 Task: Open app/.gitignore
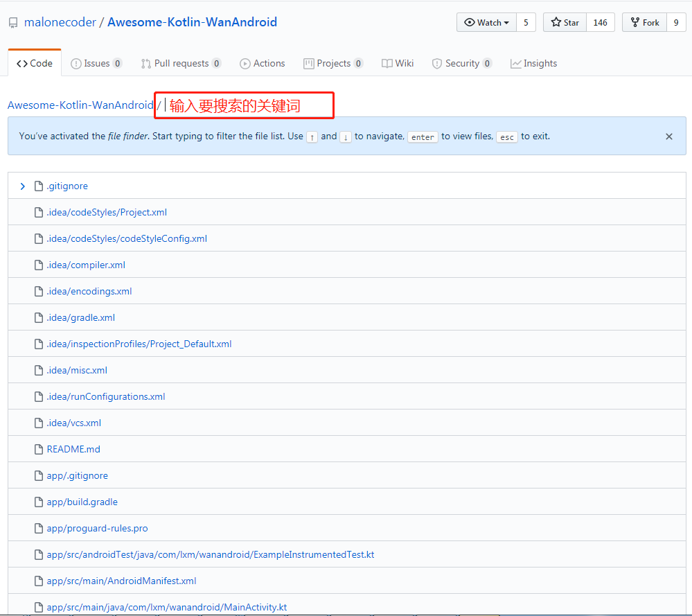(77, 475)
